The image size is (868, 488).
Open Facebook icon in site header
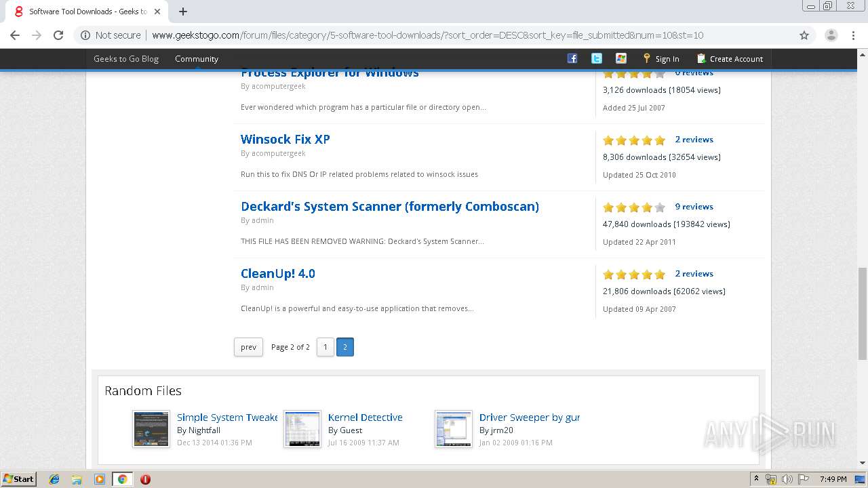tap(572, 58)
